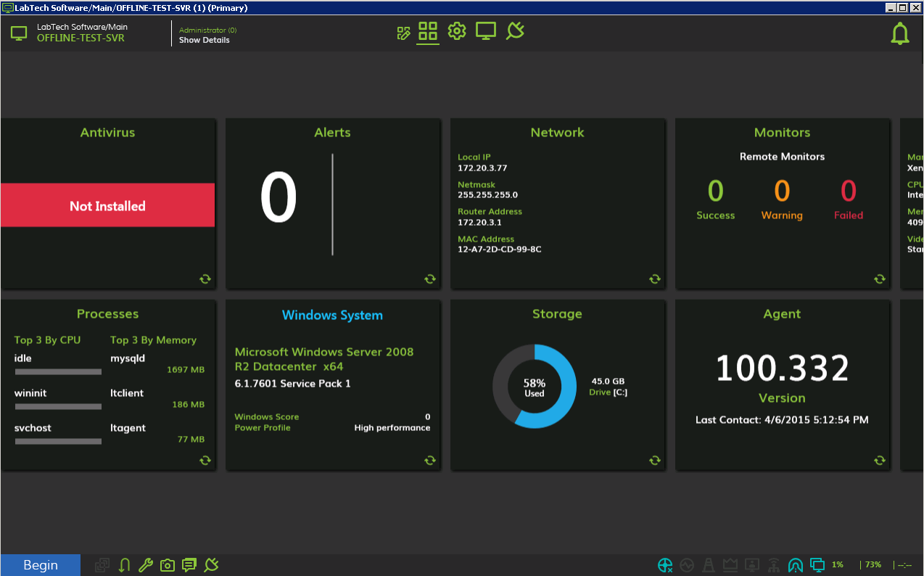924x576 pixels.
Task: Open the edit notes icon in top toolbar
Action: (x=404, y=33)
